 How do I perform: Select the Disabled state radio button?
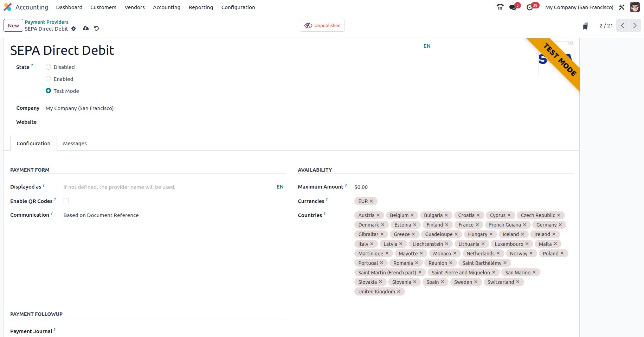pos(49,67)
